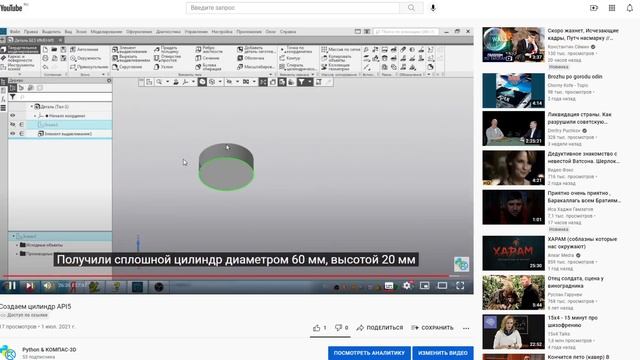Screen dimensions: 640x360
Task: Collapse the Деталь (Тел-1) tree node
Action: pyautogui.click(x=32, y=107)
